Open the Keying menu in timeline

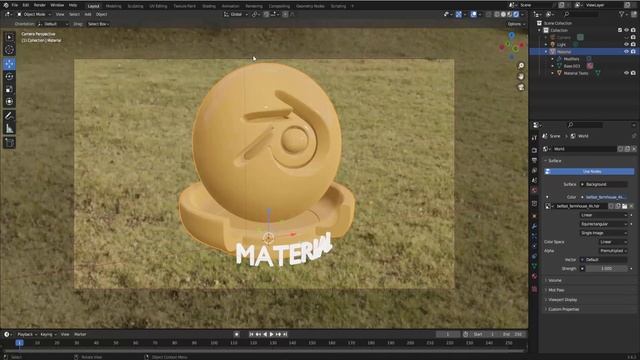click(48, 334)
